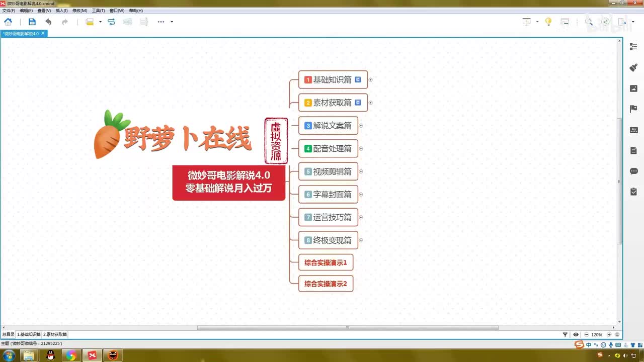Expand the 基础知识篇 topic

[x=370, y=79]
